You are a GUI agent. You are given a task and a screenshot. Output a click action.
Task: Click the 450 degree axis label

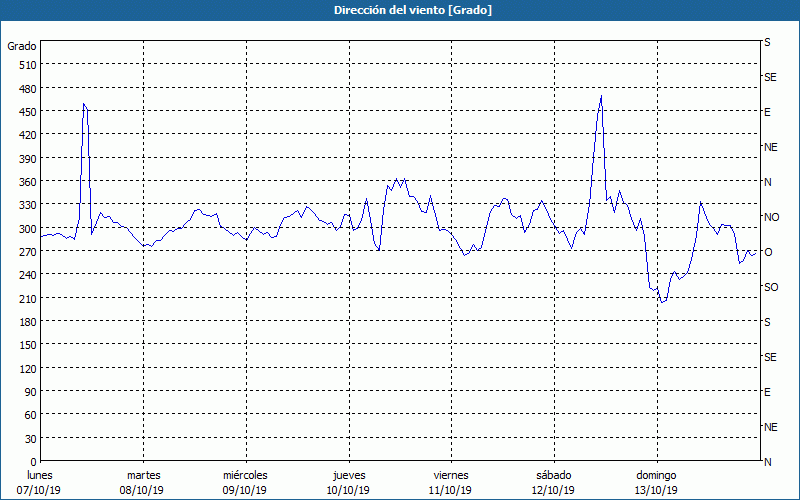coord(28,112)
